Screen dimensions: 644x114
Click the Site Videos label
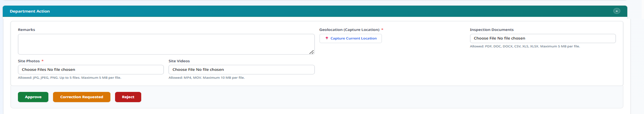coord(179,61)
